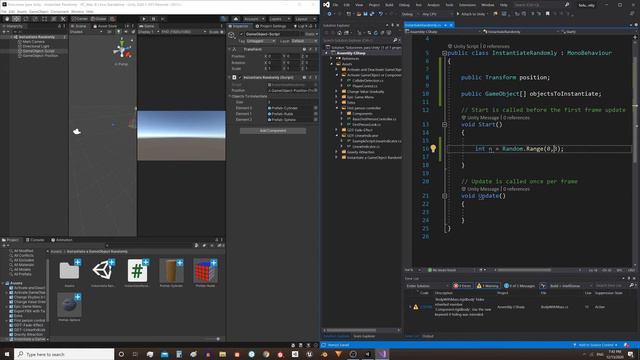
Task: Collapse Objects To Instantiate array foldout
Action: [x=229, y=96]
